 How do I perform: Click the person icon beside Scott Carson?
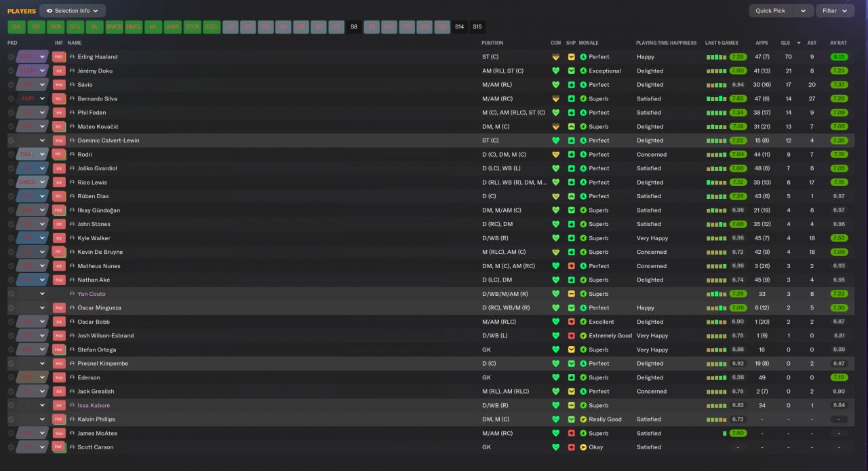click(x=73, y=447)
